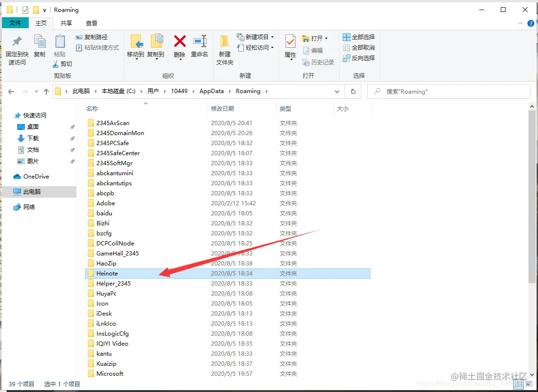The image size is (538, 392).
Task: Select the GameHall_2345 folder
Action: [x=228, y=254]
